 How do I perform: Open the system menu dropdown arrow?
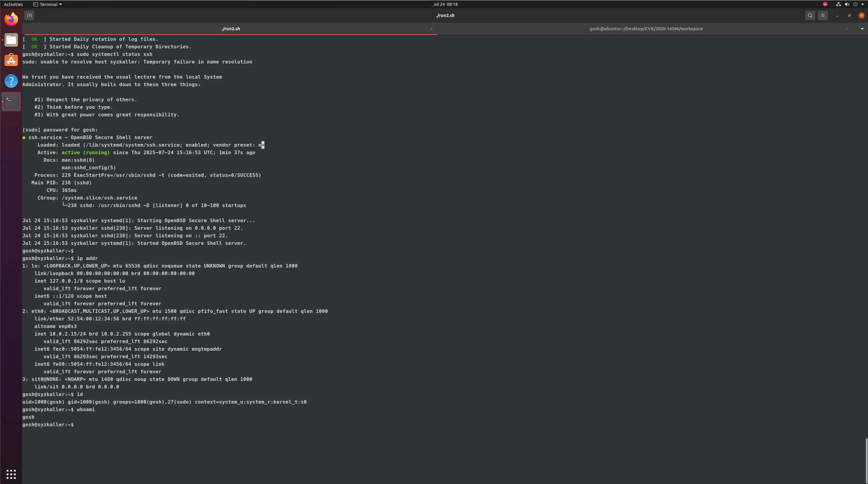point(862,4)
